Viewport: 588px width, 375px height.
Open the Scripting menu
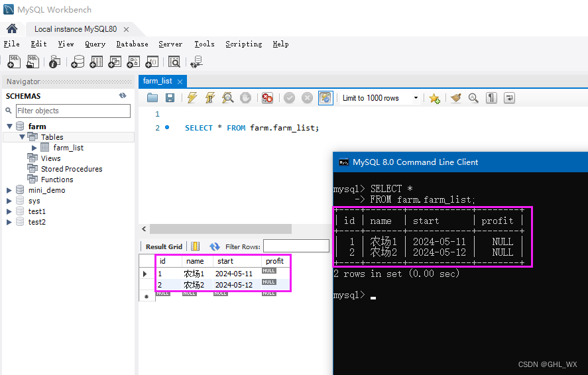[x=244, y=44]
